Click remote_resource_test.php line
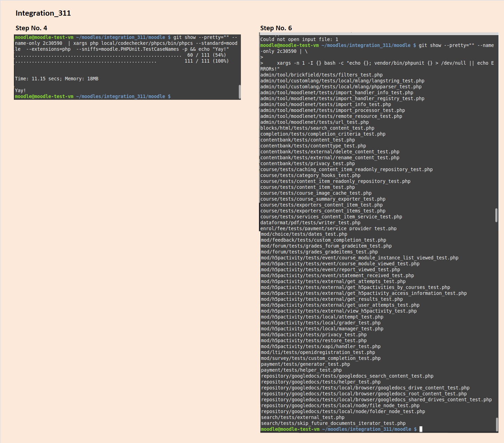Screen dimensions: 504x443 tap(331, 116)
